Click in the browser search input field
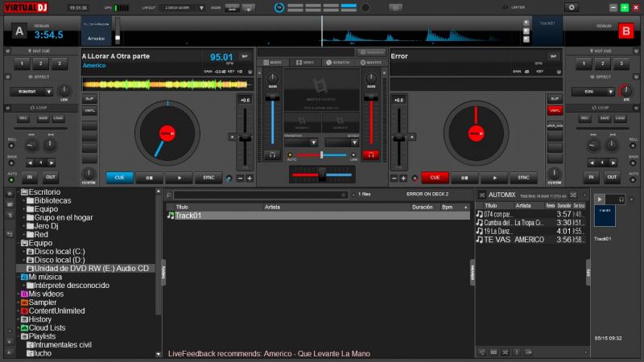Viewport: 644px width, 362px height. click(x=261, y=195)
